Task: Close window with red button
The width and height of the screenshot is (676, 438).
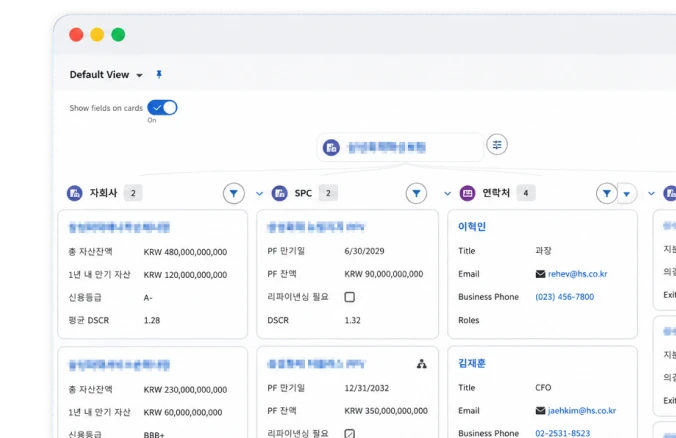Action: click(x=76, y=34)
